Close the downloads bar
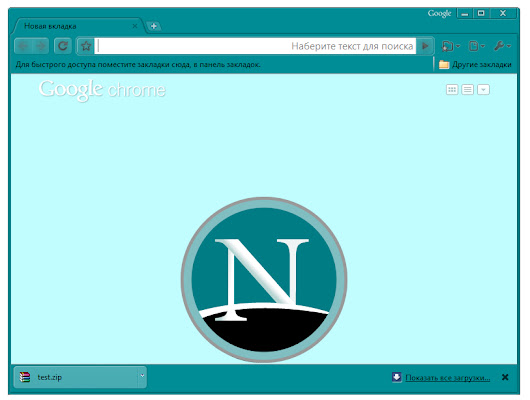Screen dimensions: 530x400 [x=505, y=377]
